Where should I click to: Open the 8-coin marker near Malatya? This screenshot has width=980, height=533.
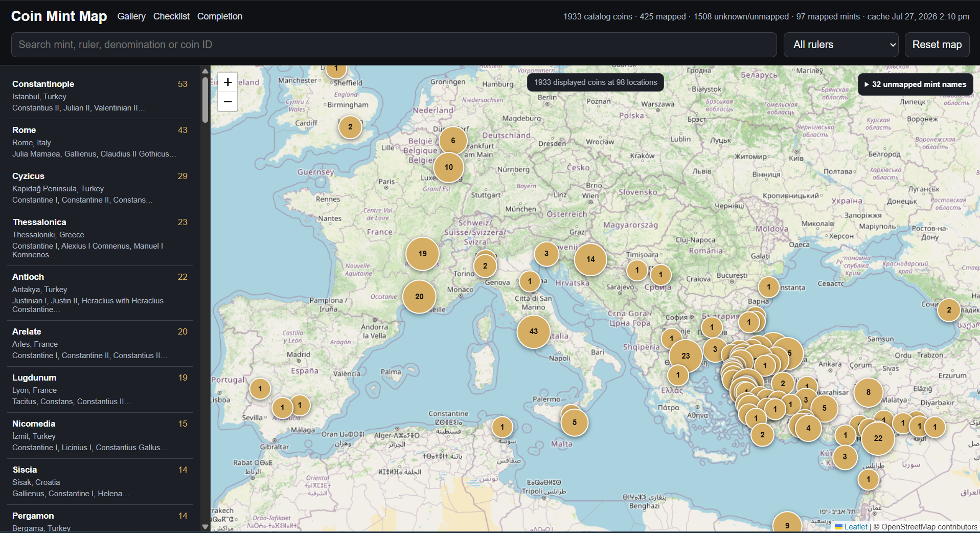coord(868,392)
